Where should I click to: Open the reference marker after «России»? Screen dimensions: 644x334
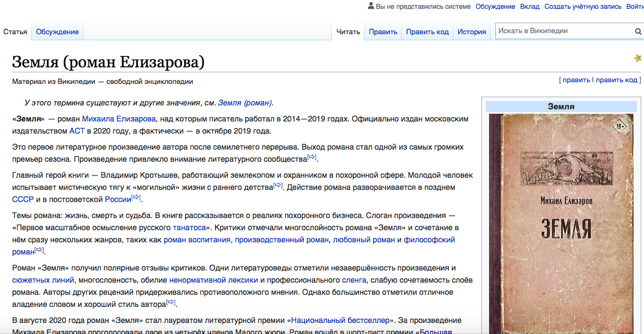click(136, 198)
